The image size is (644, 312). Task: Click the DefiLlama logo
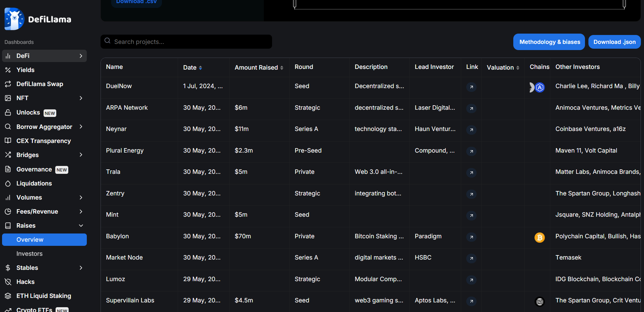[38, 19]
